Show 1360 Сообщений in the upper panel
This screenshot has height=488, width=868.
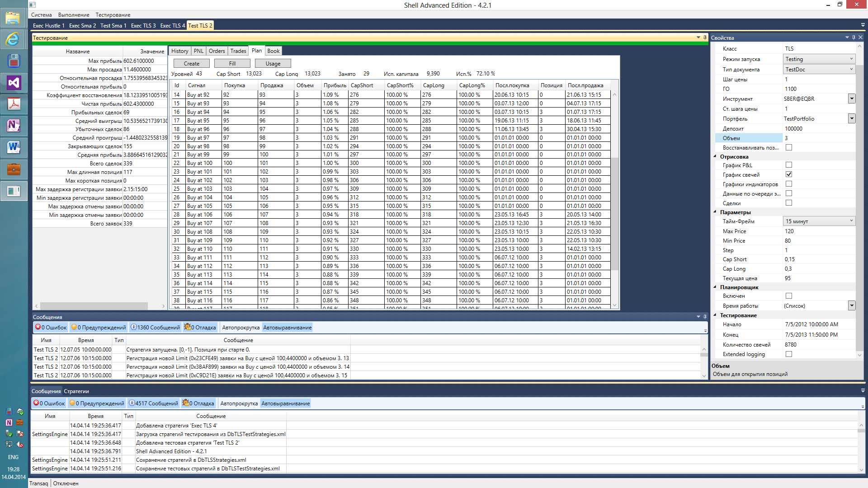click(x=155, y=328)
